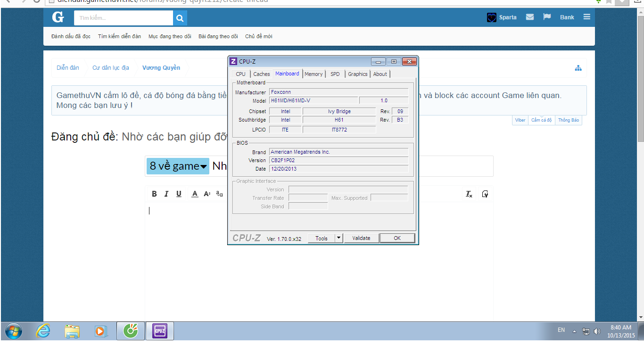Open the text color picker icon
The width and height of the screenshot is (644, 362).
click(195, 194)
